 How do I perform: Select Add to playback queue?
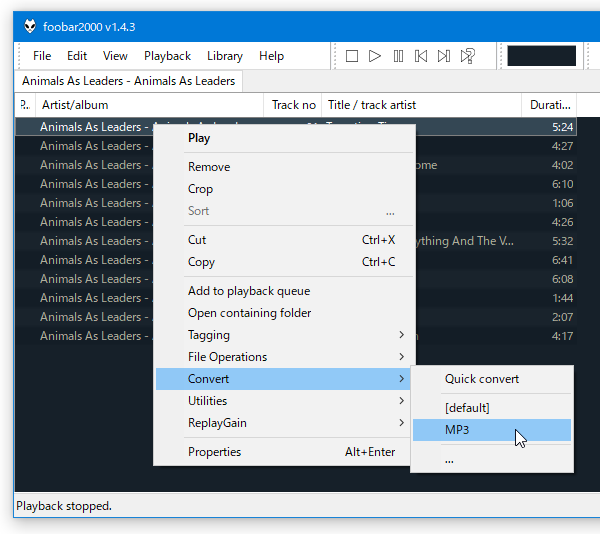pyautogui.click(x=284, y=291)
